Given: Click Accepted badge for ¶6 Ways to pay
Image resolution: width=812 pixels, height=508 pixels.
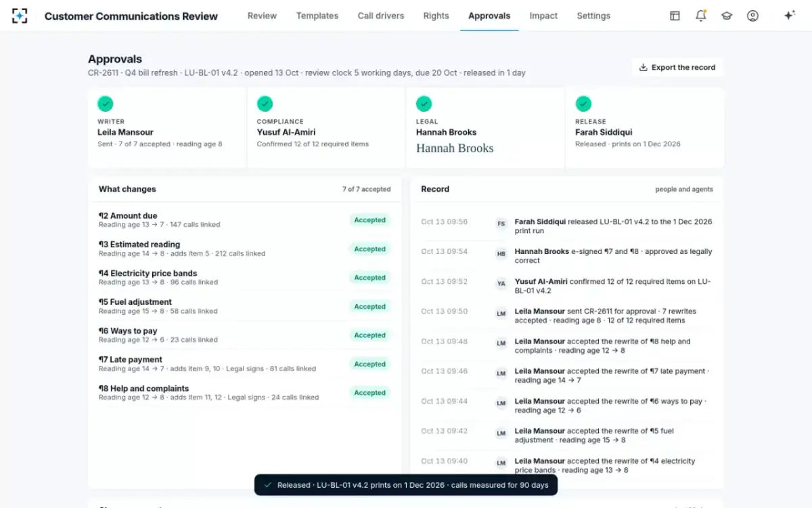Looking at the screenshot, I should [x=369, y=335].
